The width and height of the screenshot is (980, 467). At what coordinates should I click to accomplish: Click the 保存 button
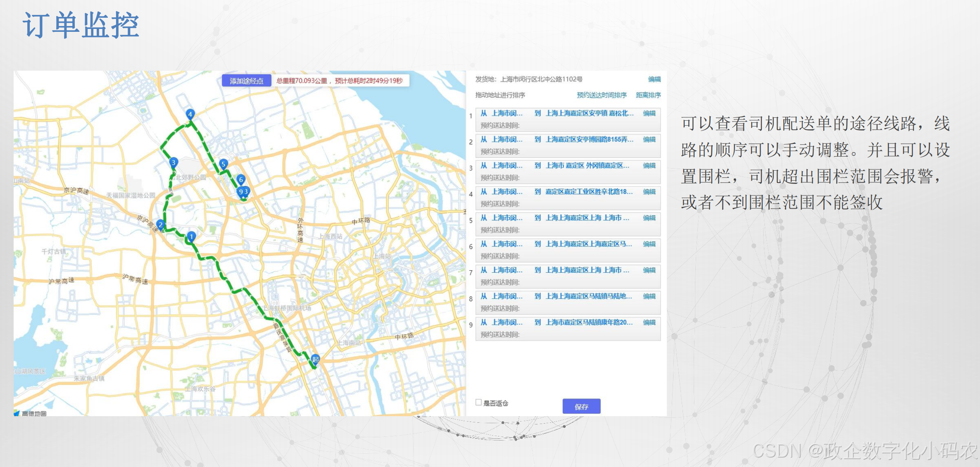coord(581,407)
